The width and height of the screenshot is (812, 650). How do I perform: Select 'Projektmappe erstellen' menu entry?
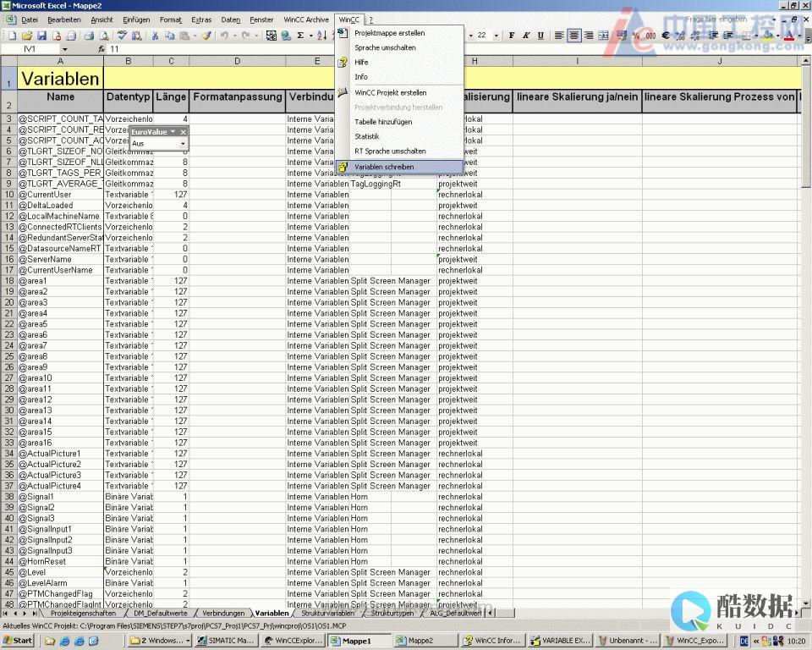(399, 33)
